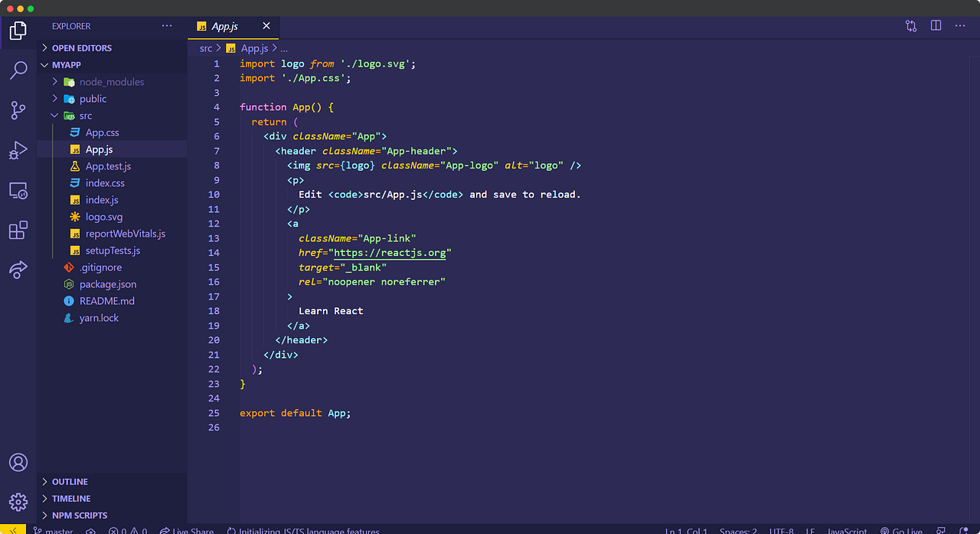Click the reactjs.org link in the code

pyautogui.click(x=390, y=252)
